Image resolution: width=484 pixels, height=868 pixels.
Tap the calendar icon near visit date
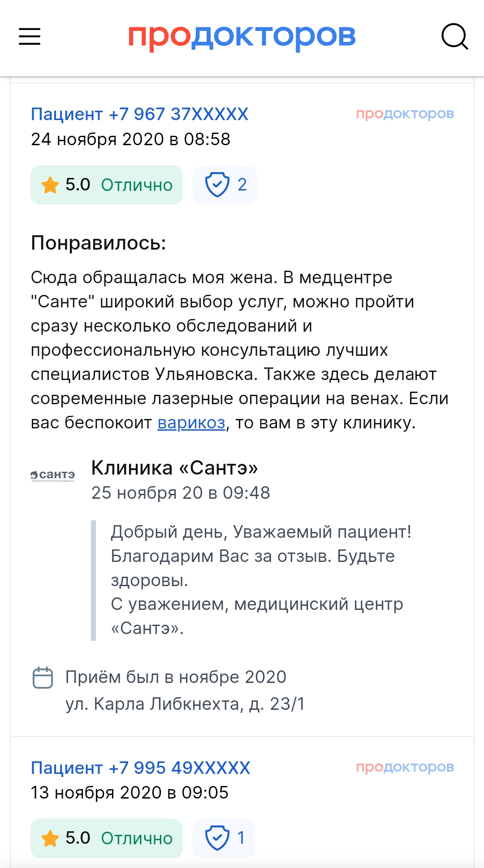pos(43,678)
